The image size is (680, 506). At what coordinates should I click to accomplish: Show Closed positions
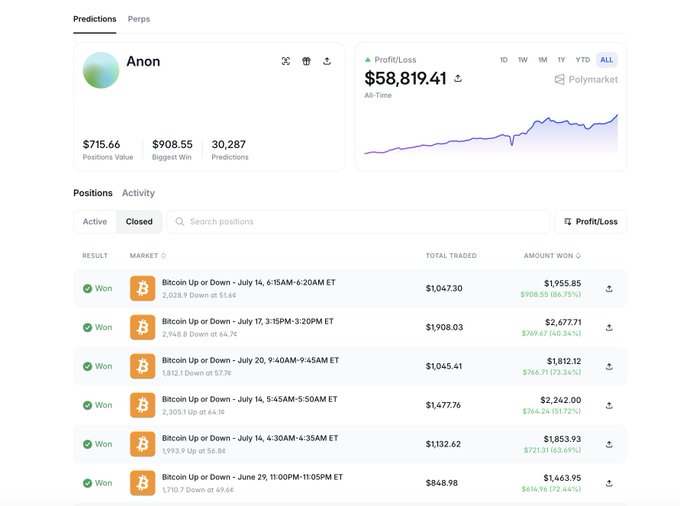pyautogui.click(x=139, y=222)
